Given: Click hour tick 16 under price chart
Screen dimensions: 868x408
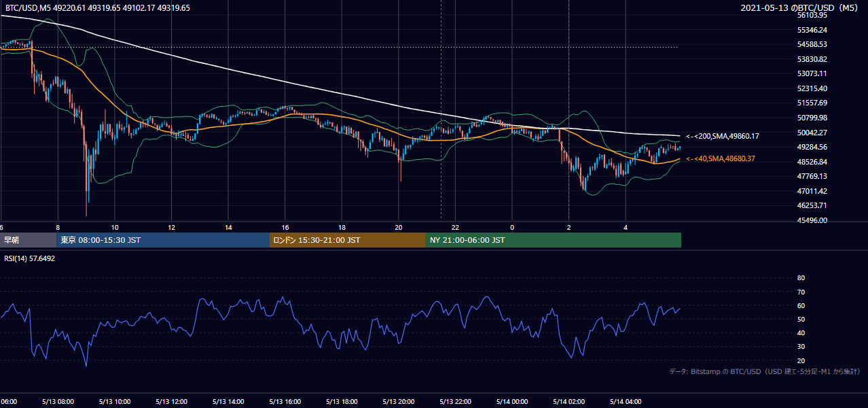Looking at the screenshot, I should point(285,228).
